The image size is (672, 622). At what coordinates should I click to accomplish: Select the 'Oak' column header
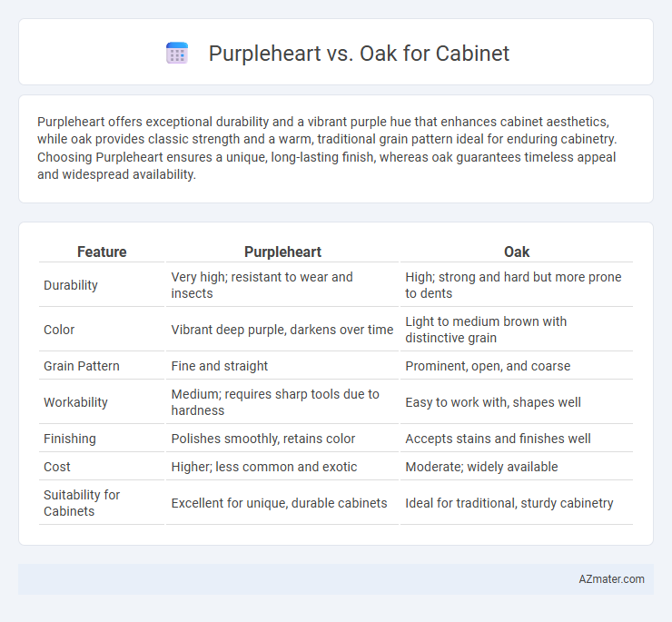point(517,252)
